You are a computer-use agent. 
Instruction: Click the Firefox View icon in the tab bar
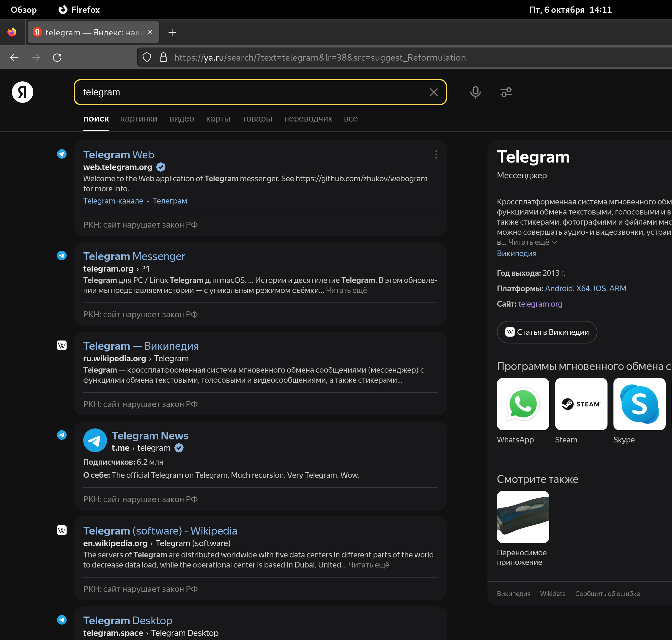coord(12,32)
